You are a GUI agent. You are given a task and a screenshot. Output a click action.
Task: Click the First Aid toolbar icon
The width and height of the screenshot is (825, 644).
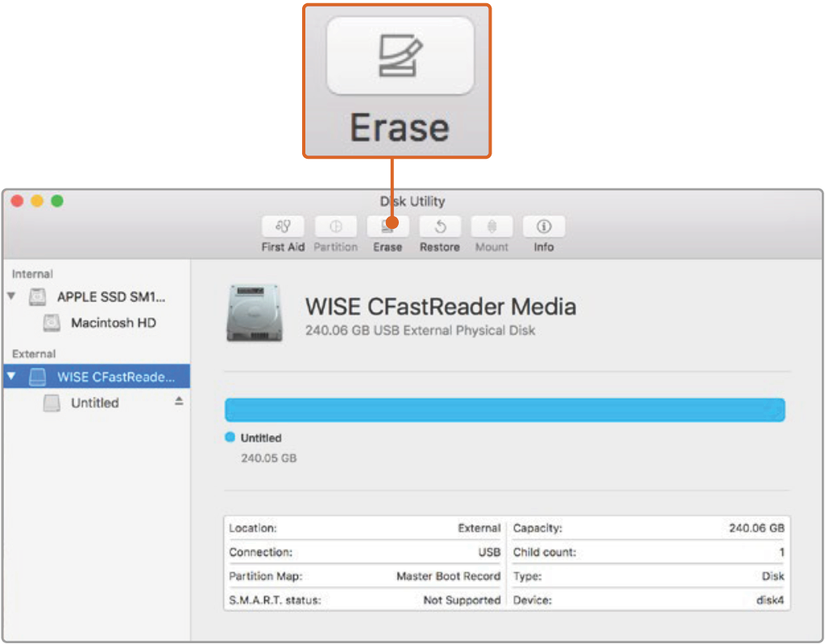point(283,227)
